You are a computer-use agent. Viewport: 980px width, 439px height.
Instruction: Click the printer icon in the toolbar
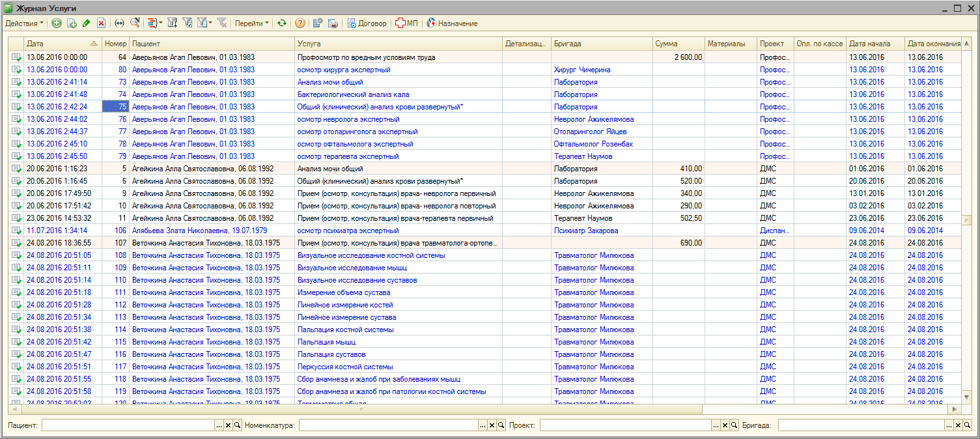(x=333, y=23)
